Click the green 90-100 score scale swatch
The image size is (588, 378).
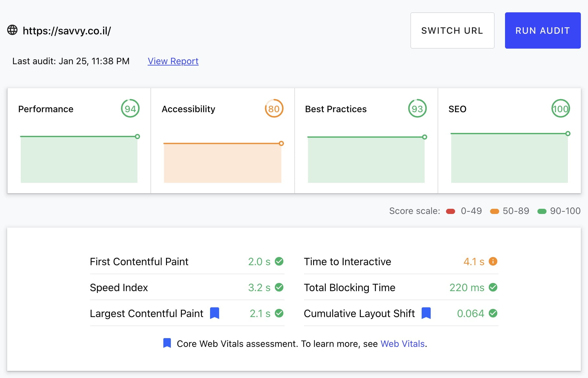click(x=542, y=211)
